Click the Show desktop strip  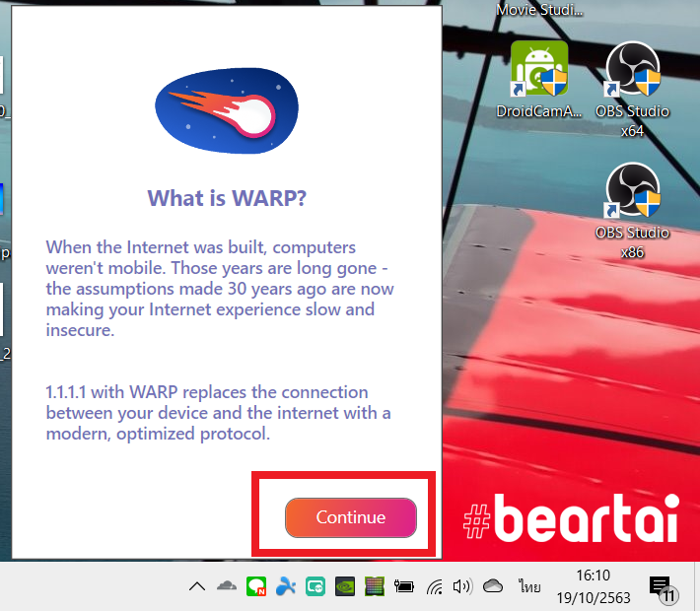tap(696, 586)
